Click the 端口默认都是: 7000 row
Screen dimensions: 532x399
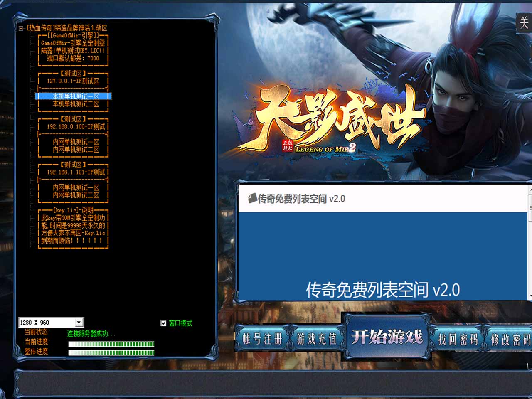coord(73,58)
